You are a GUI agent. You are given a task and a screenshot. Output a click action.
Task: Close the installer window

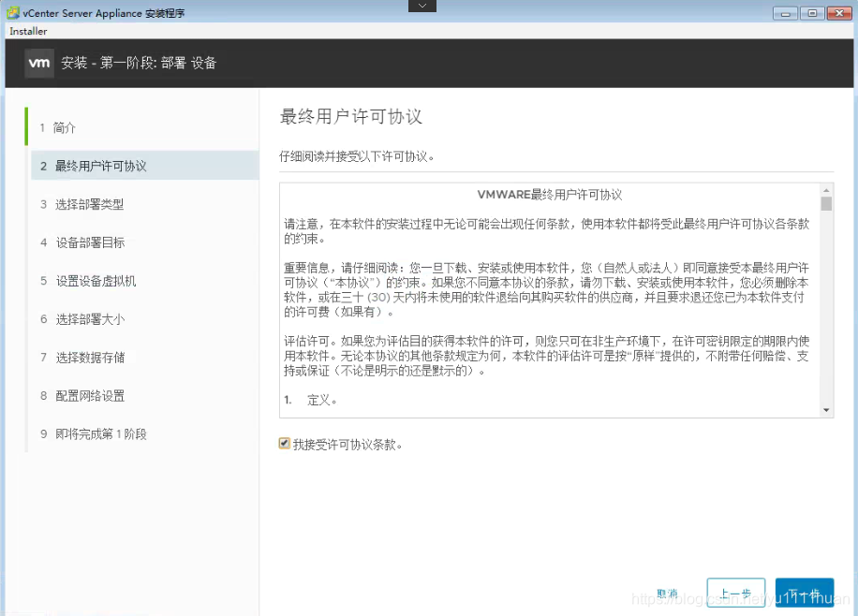(x=839, y=13)
